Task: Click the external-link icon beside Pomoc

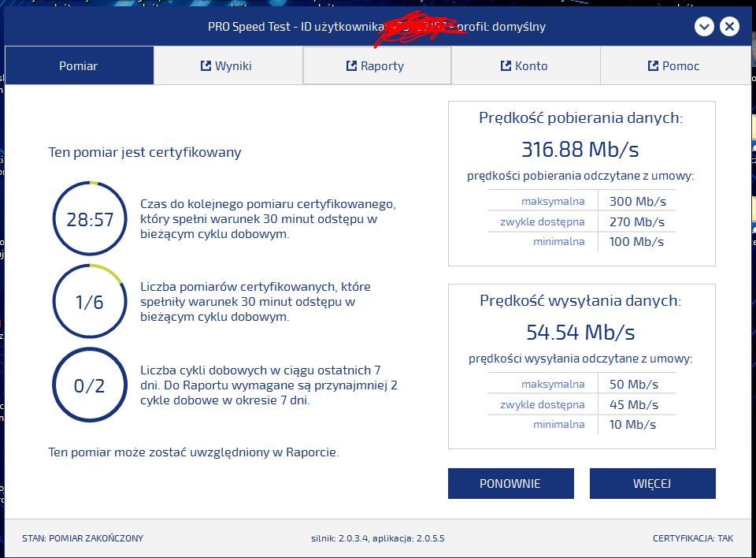Action: click(653, 66)
